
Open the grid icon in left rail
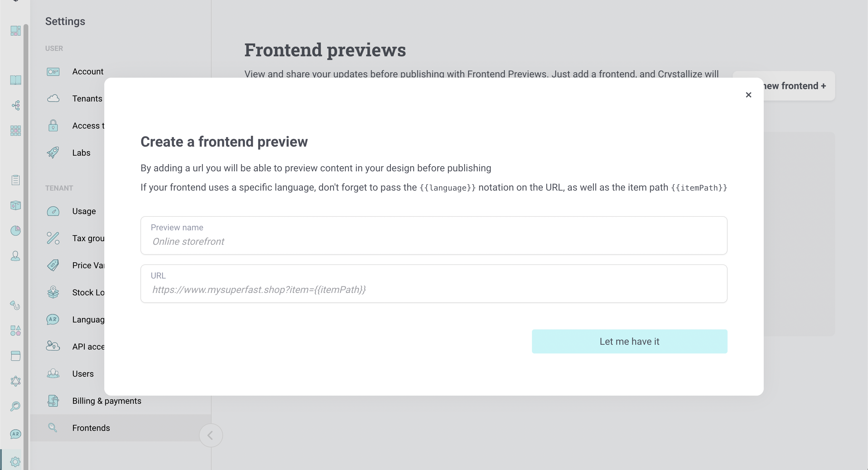pos(15,131)
